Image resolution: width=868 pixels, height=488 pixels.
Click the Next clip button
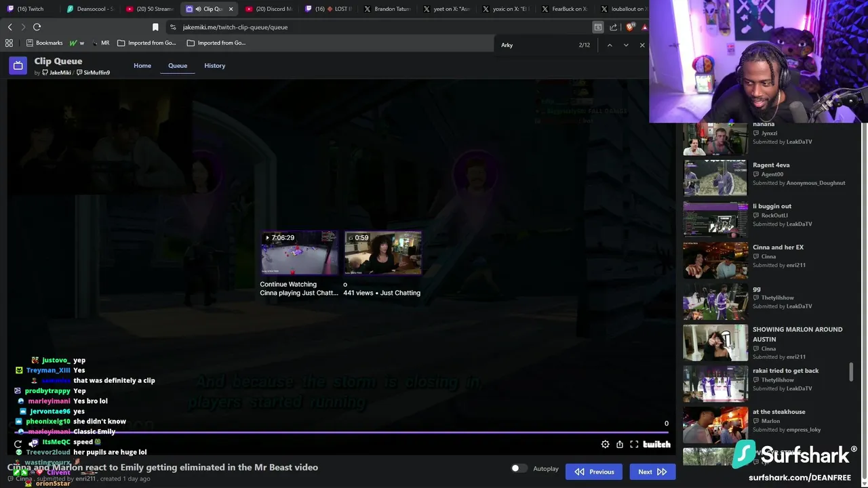tap(652, 472)
